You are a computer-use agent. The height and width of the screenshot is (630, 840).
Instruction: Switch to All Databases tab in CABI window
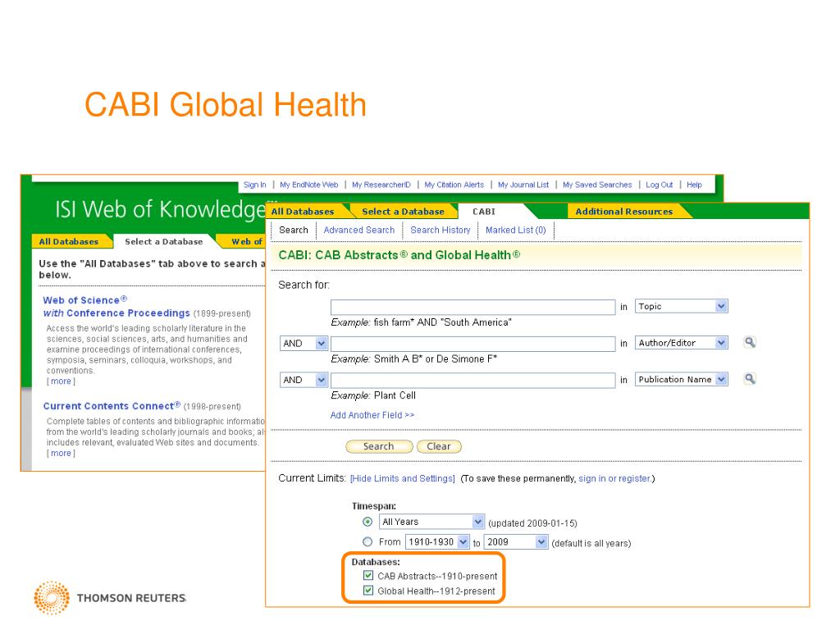(x=302, y=212)
